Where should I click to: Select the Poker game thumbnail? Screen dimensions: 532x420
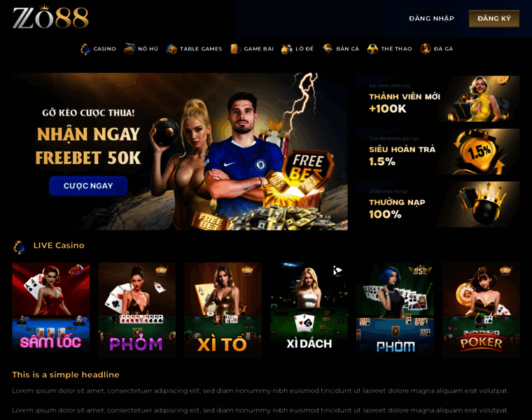click(481, 309)
